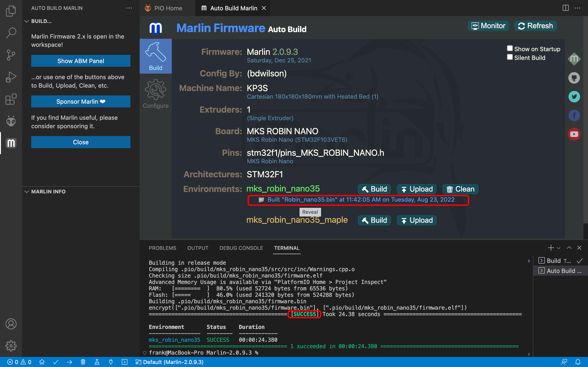Open Marlin's Twitter link icon
The width and height of the screenshot is (588, 367).
[x=574, y=97]
